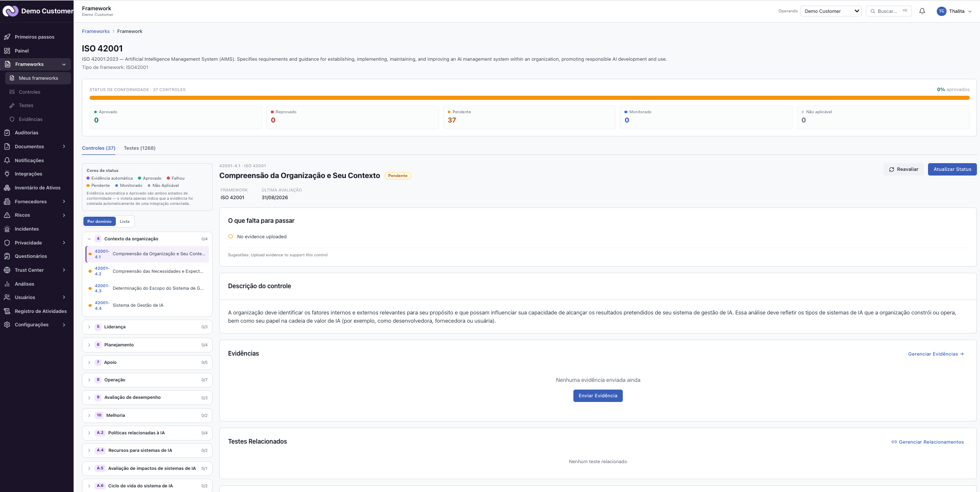
Task: Switch to the Testes (1268) tab
Action: [x=139, y=148]
